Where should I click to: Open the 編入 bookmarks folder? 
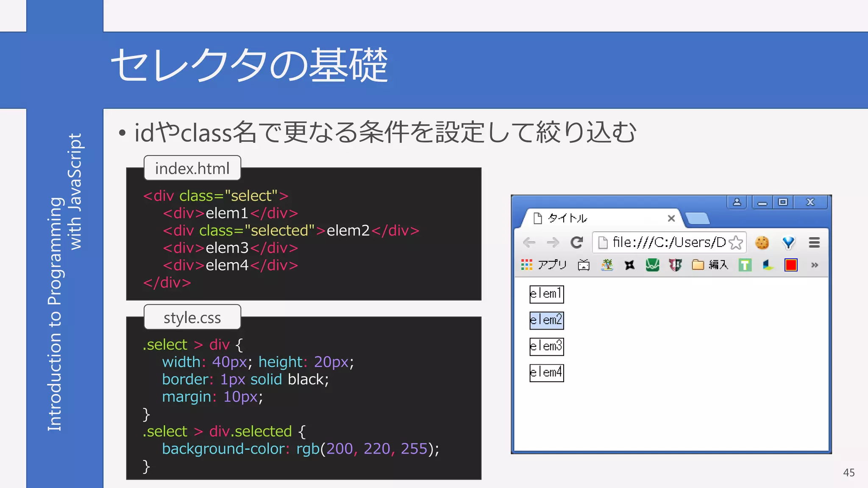tap(710, 265)
